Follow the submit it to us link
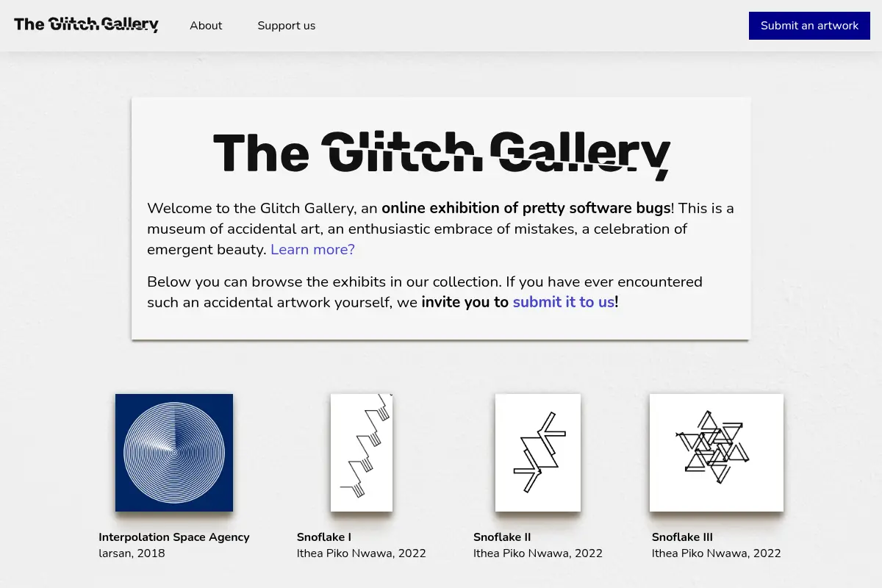Image resolution: width=882 pixels, height=588 pixels. coord(563,302)
